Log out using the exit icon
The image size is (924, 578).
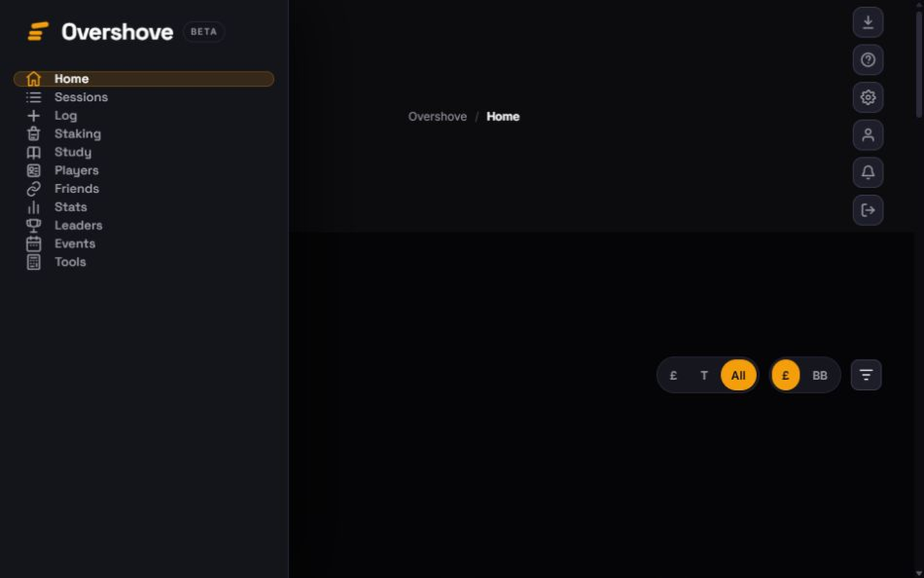(868, 210)
